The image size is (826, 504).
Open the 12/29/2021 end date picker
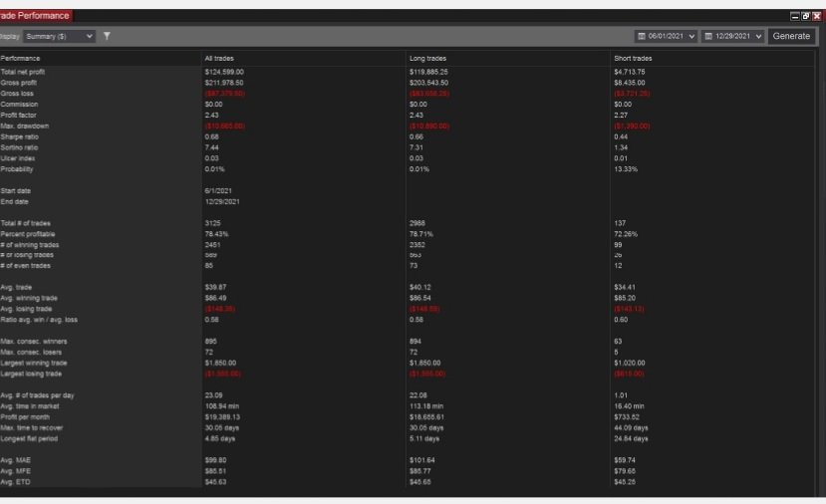pyautogui.click(x=732, y=36)
